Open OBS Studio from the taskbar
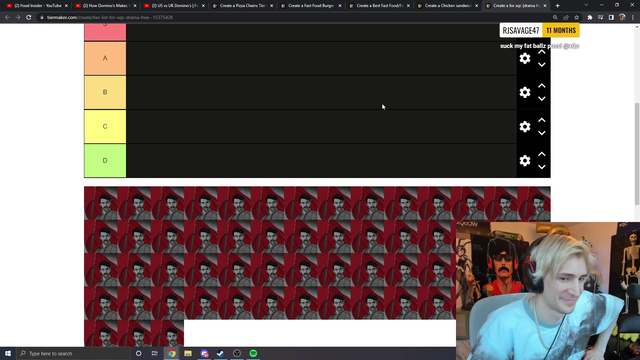The image size is (640, 360). pyautogui.click(x=237, y=353)
